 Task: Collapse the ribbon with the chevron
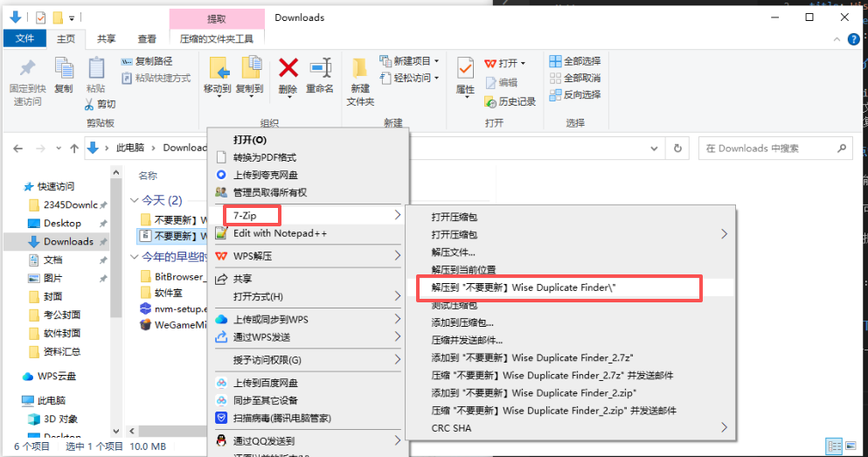pos(837,39)
